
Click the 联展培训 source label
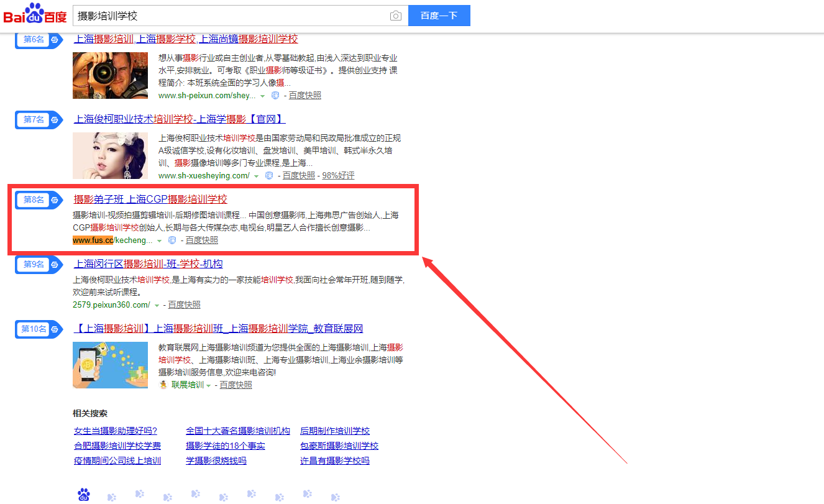pos(188,385)
